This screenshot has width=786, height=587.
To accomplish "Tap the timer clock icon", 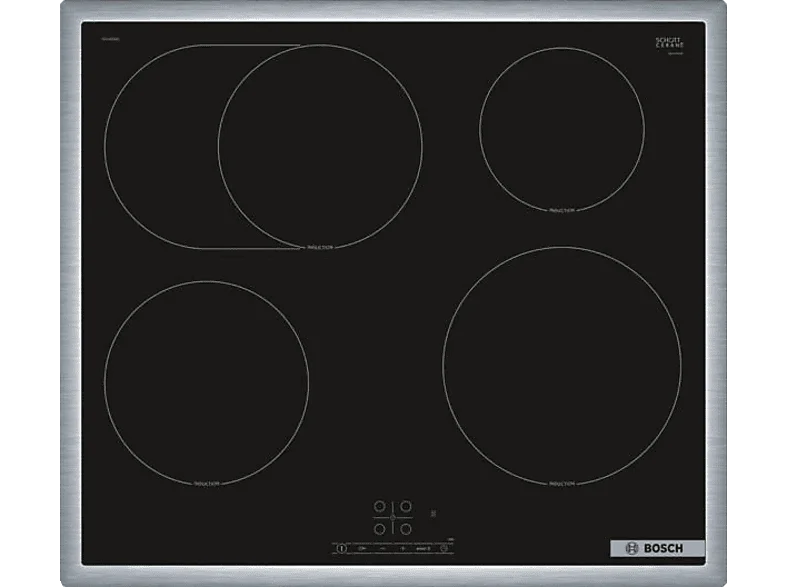I will tap(444, 548).
